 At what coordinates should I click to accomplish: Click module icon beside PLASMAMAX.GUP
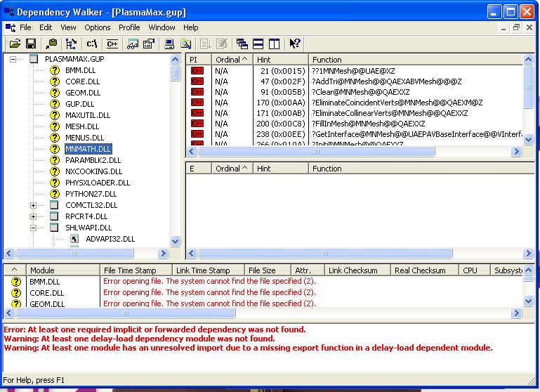34,59
